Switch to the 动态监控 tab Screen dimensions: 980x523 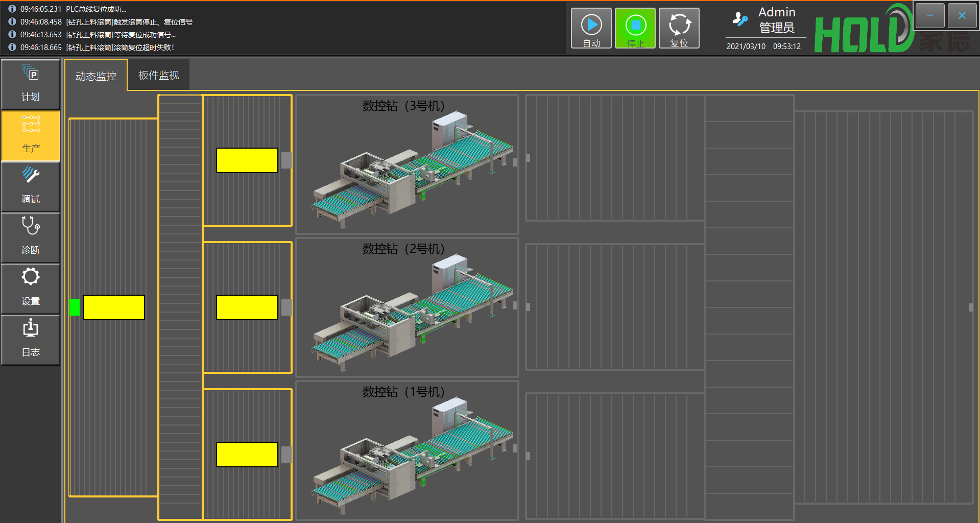point(96,76)
